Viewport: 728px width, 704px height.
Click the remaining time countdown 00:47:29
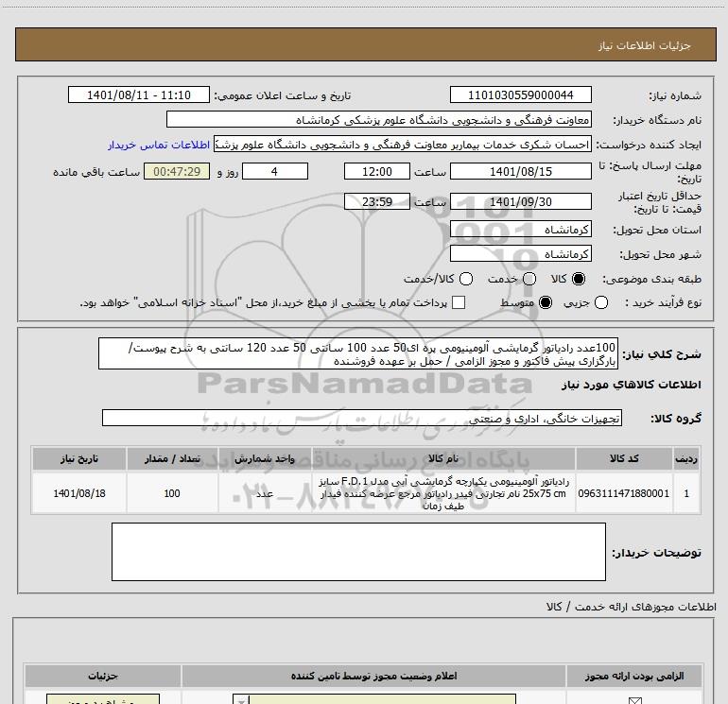[x=177, y=172]
